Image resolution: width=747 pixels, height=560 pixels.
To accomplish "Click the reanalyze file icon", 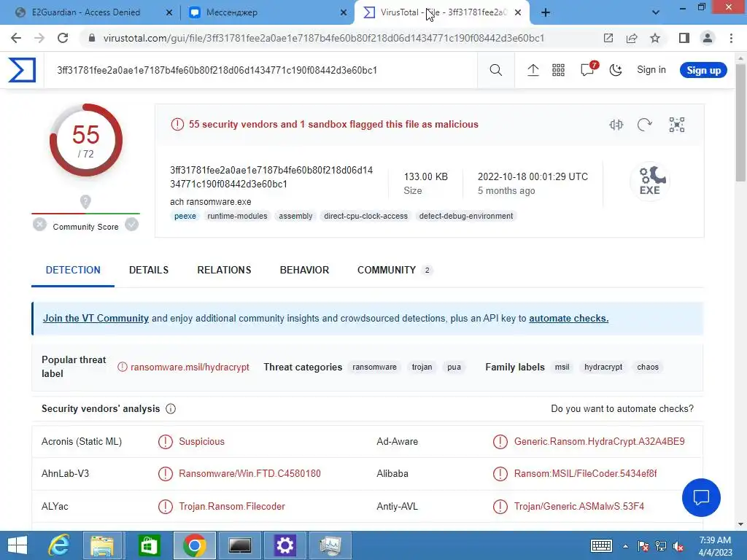I will coord(645,125).
